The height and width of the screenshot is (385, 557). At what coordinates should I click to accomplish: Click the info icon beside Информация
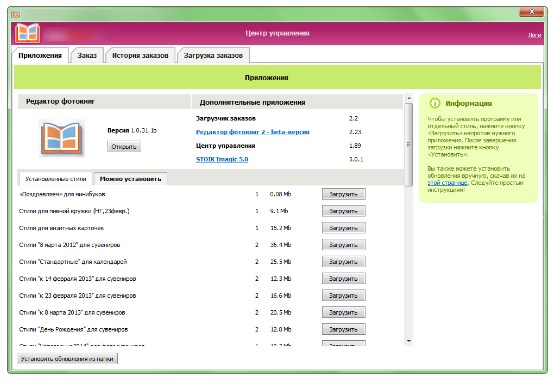[x=434, y=103]
